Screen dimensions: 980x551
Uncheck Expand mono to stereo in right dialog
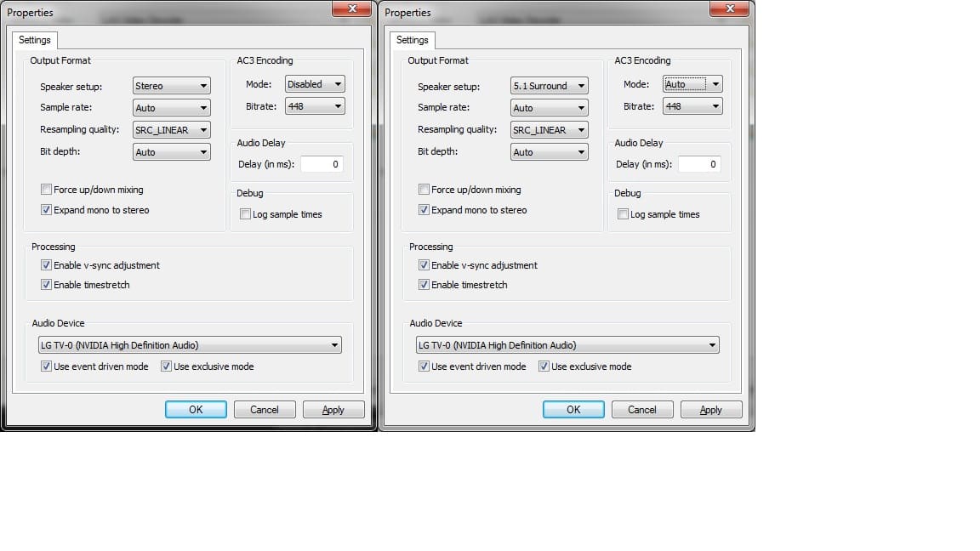(424, 210)
